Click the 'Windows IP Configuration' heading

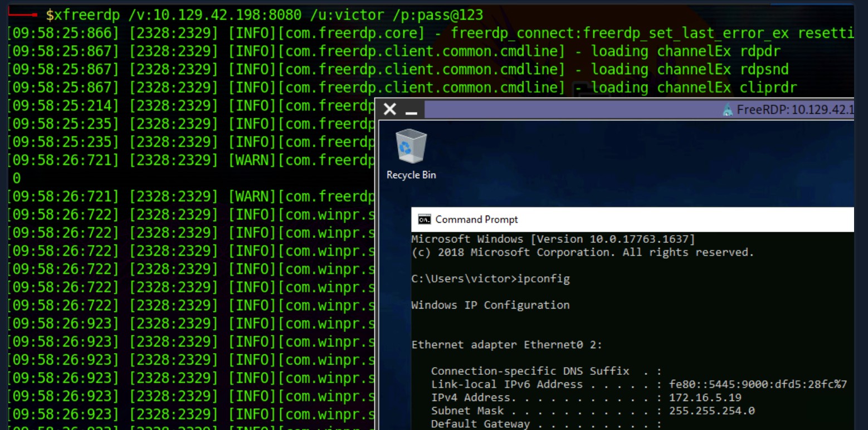(491, 305)
